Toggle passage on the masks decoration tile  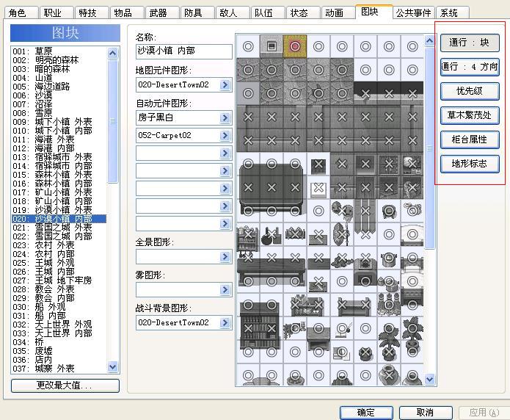coord(342,211)
